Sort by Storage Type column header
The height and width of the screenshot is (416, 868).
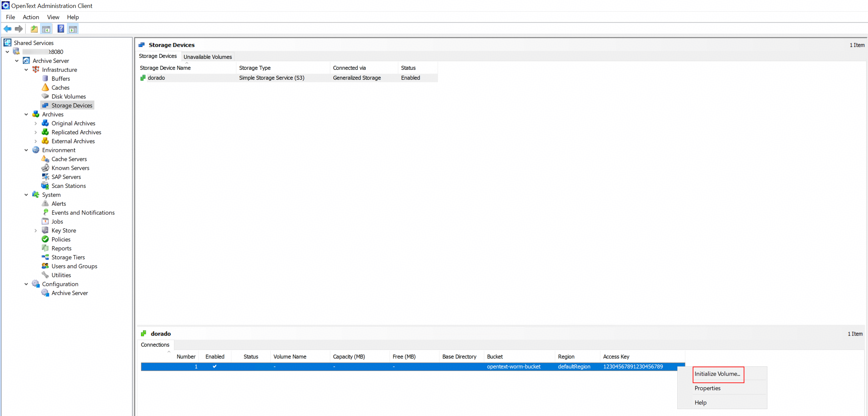tap(283, 68)
